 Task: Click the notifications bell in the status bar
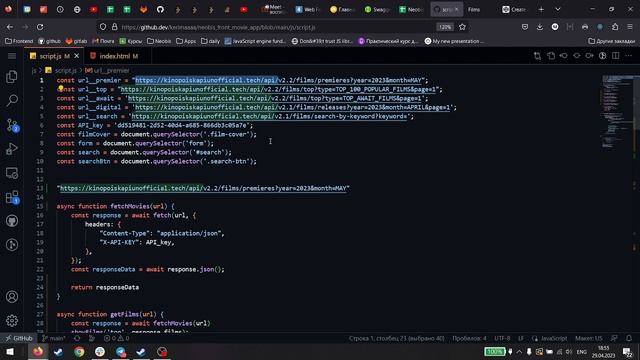(629, 338)
